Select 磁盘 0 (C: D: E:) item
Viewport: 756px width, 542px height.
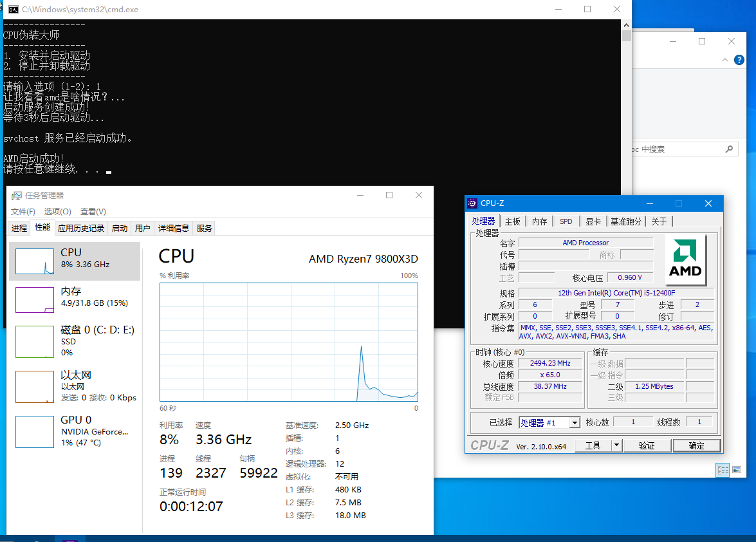75,341
